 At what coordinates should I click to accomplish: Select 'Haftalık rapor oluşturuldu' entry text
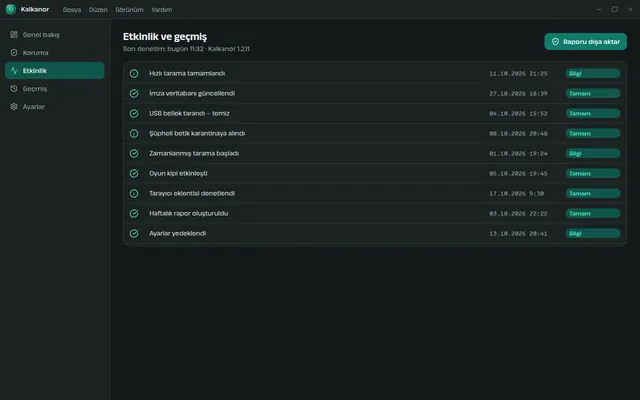(189, 213)
